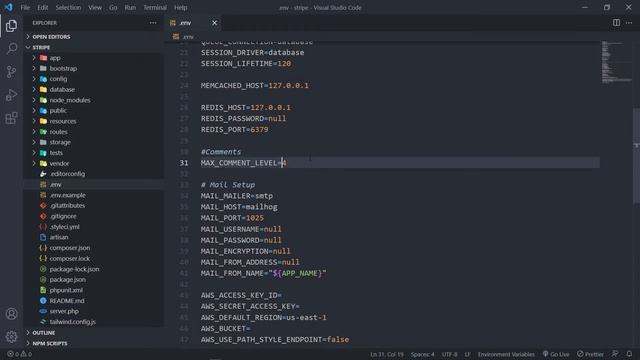Open the Help menu
This screenshot has height=360, width=640.
[x=180, y=7]
